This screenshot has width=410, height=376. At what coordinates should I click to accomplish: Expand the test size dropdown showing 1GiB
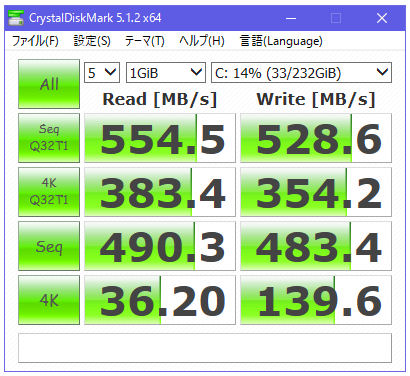click(x=166, y=72)
